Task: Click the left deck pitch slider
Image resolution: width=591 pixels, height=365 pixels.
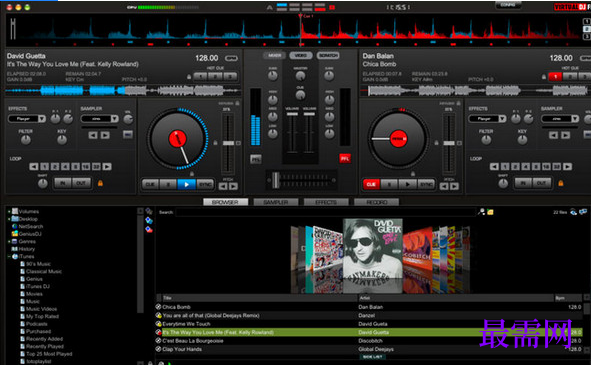Action: 228,143
